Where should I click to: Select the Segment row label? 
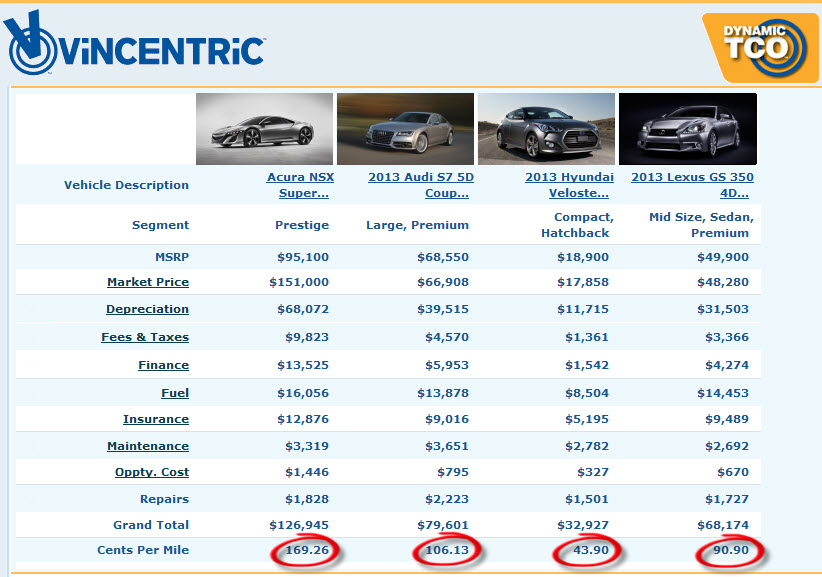point(160,225)
